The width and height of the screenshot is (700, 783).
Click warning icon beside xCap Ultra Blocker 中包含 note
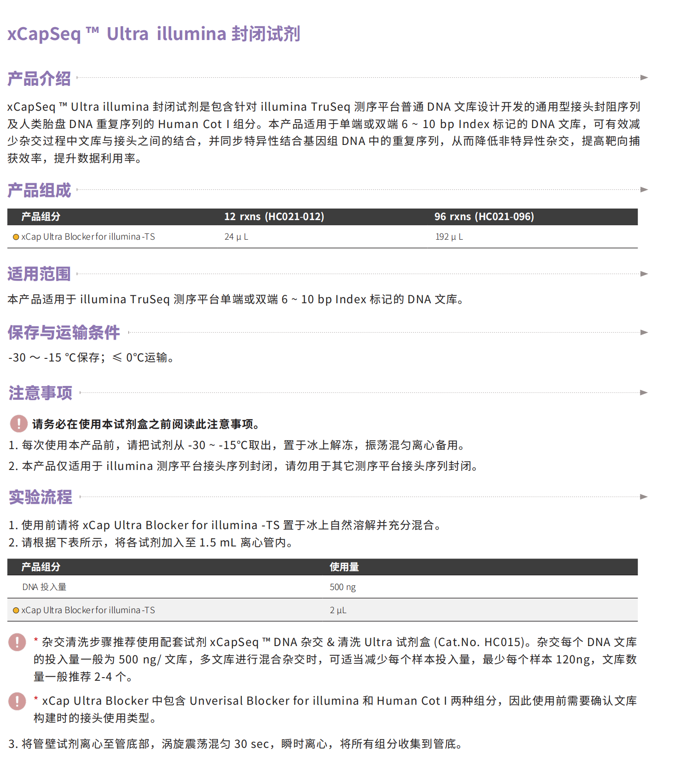click(x=17, y=701)
